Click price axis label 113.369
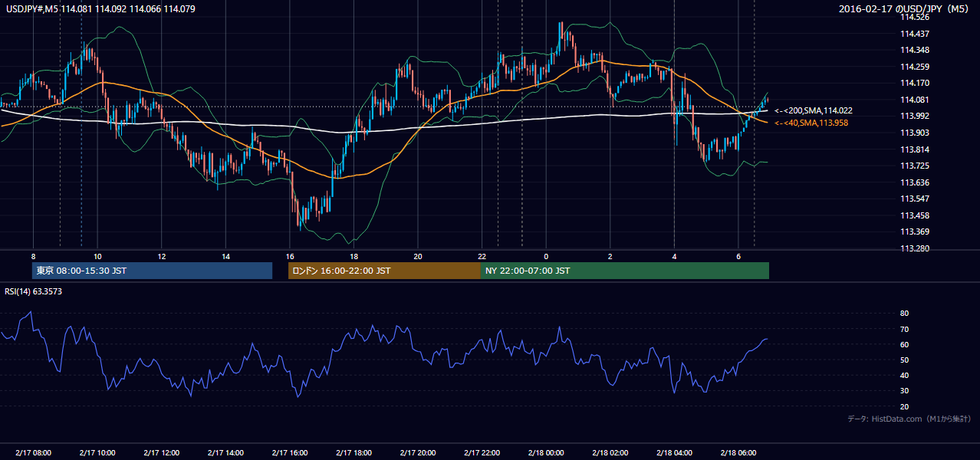Viewport: 980px width, 460px height. pos(915,232)
